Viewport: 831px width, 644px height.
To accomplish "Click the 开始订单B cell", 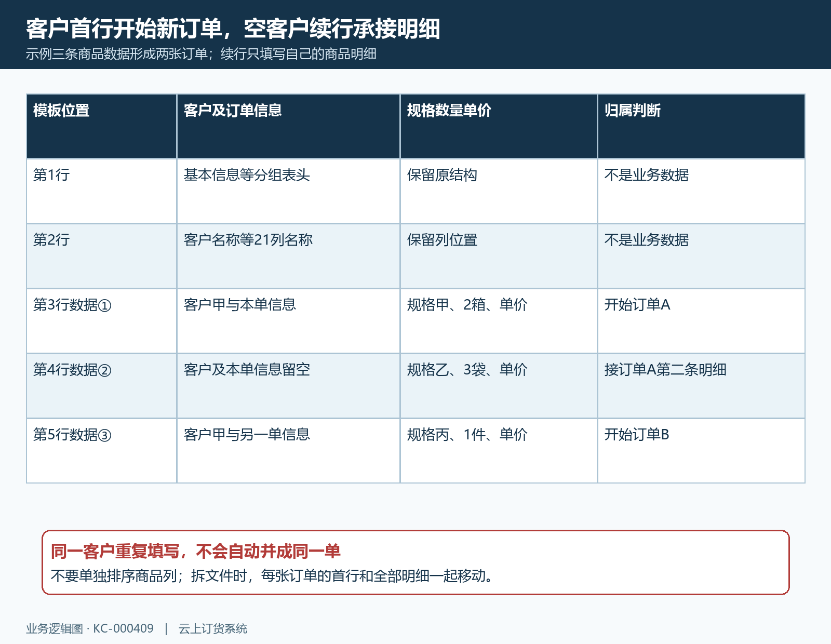I will click(701, 451).
